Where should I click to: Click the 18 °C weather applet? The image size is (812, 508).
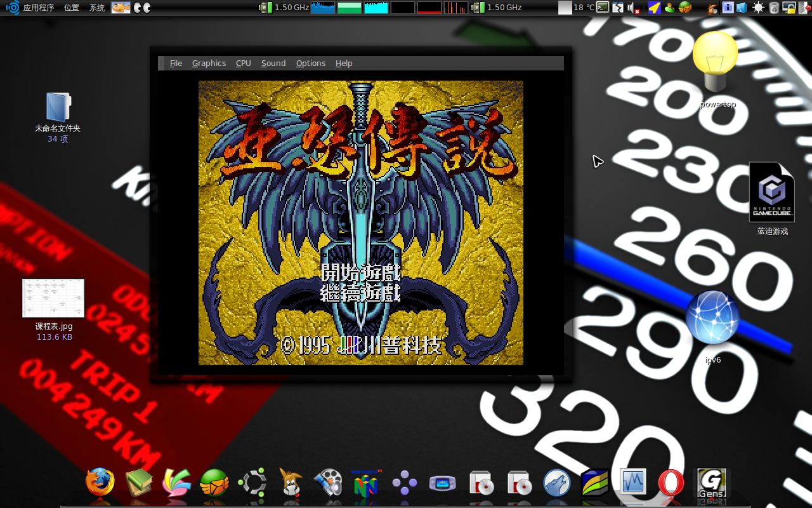(577, 8)
